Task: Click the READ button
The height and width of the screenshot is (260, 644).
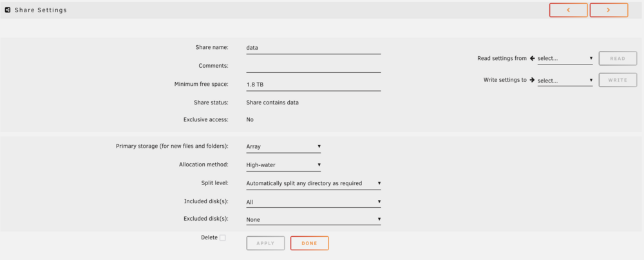Action: click(x=618, y=59)
